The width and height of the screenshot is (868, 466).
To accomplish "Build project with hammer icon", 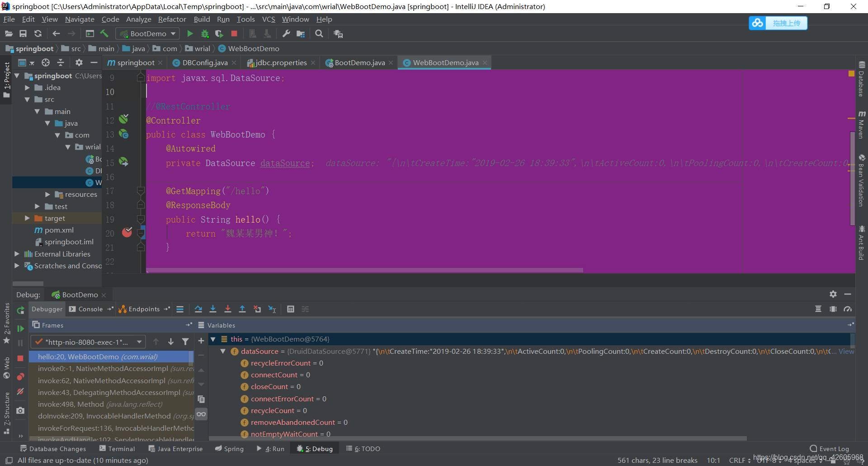I will (104, 33).
